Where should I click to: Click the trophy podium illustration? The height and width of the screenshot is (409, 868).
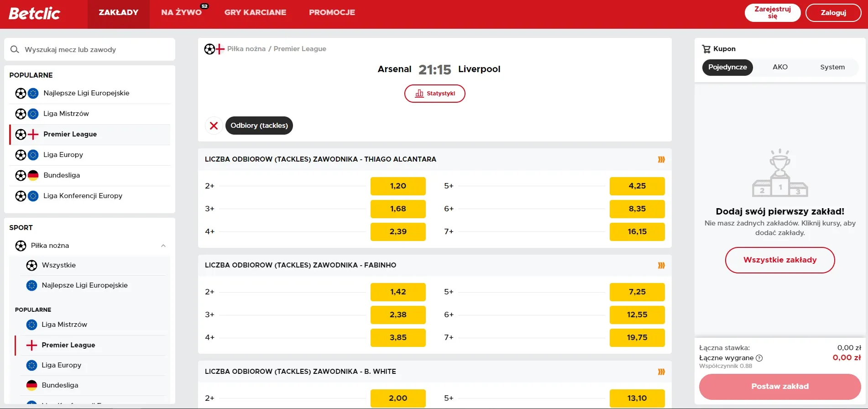(780, 173)
